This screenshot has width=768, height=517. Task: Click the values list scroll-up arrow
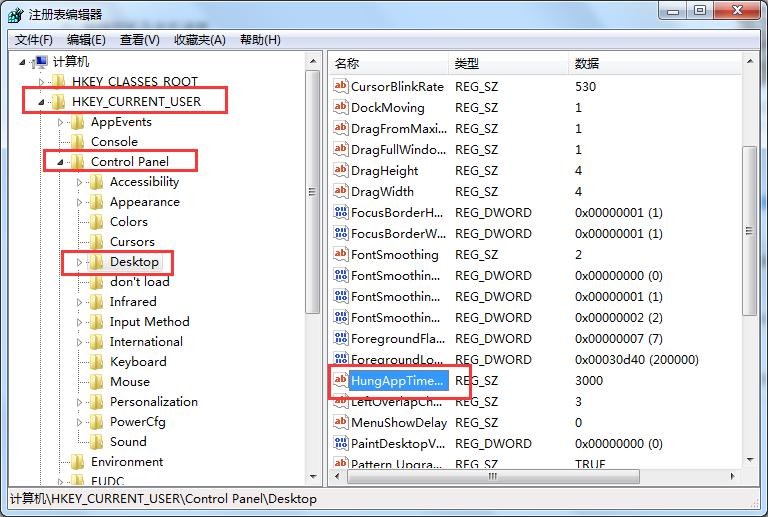750,61
